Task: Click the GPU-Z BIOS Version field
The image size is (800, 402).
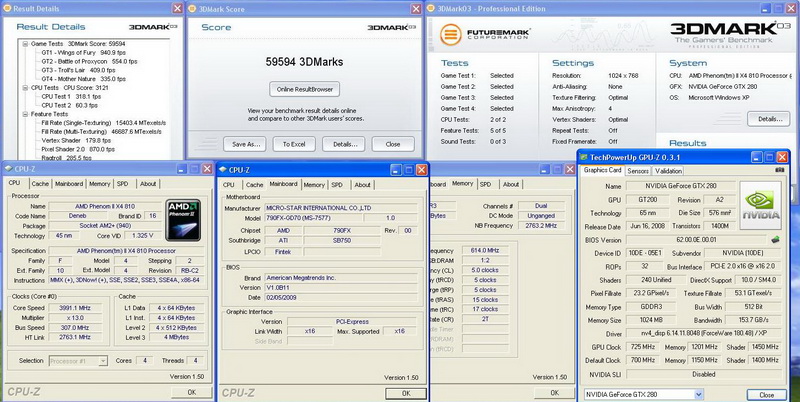Action: click(696, 240)
